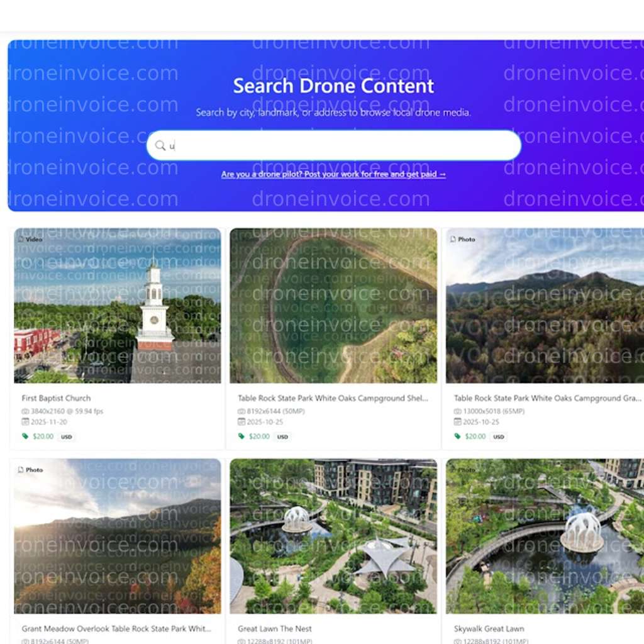This screenshot has height=644, width=644.
Task: Open the Grant Meadow Overlook title link
Action: (x=116, y=628)
